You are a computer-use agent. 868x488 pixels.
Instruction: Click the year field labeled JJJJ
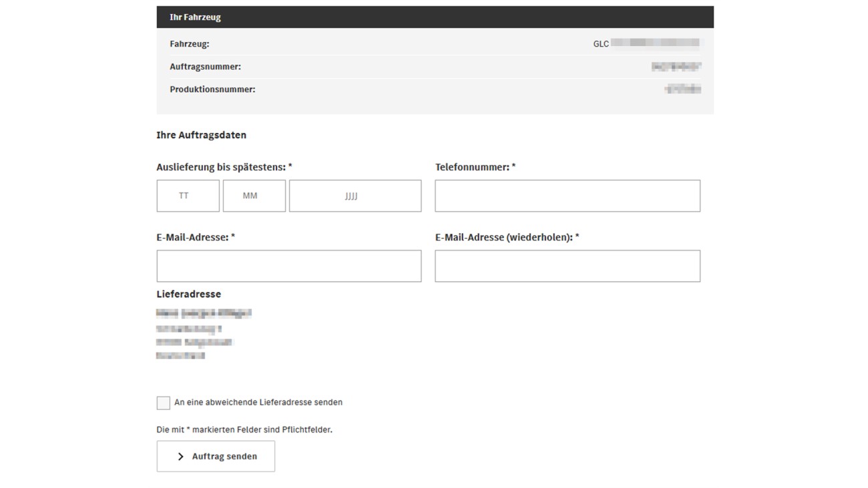[355, 196]
